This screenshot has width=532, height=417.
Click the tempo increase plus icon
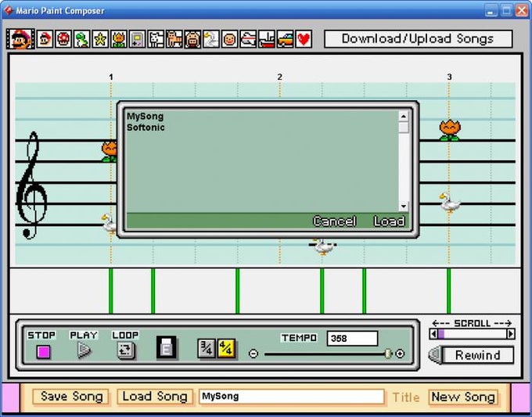point(400,354)
